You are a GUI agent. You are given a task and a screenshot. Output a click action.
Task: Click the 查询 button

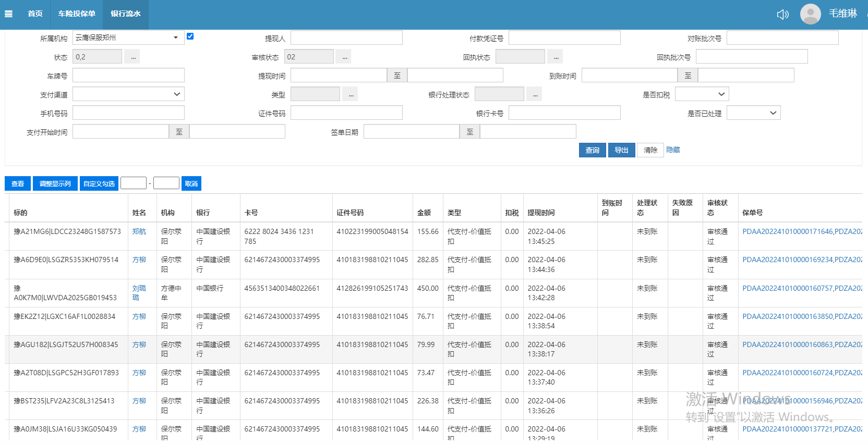pos(592,150)
